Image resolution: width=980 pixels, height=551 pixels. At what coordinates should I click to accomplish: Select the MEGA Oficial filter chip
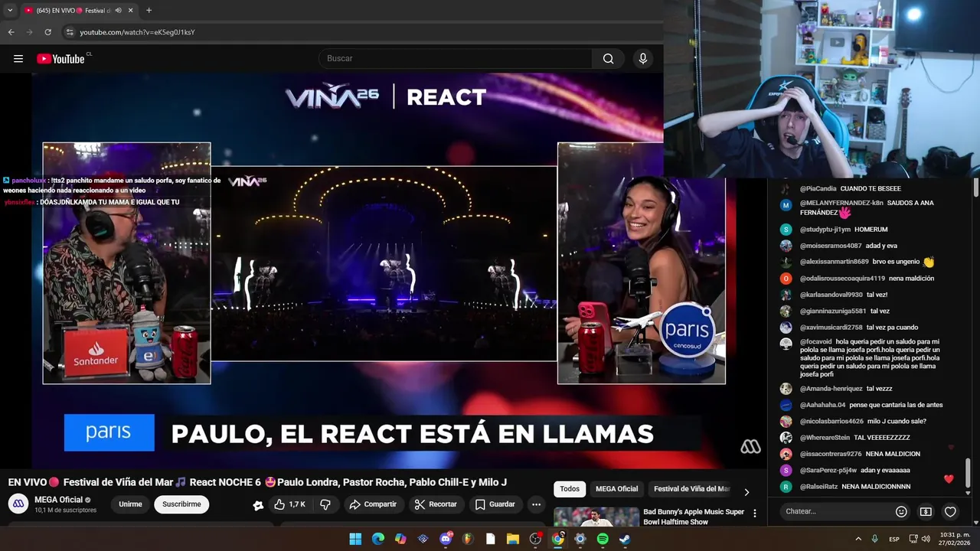pyautogui.click(x=616, y=489)
